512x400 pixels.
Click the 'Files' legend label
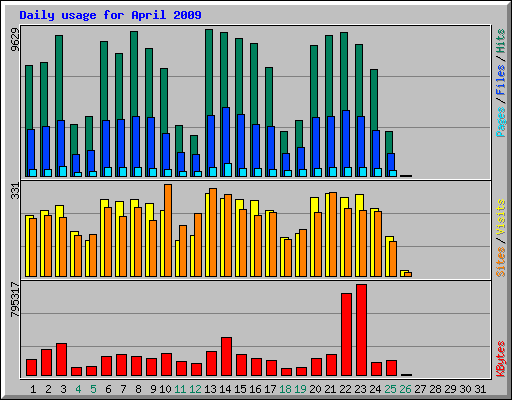point(500,80)
